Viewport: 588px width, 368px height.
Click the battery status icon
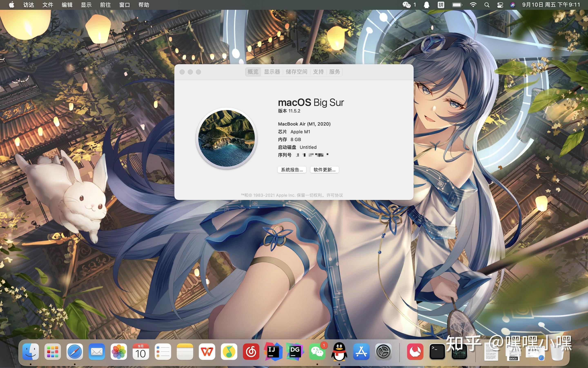click(x=457, y=5)
